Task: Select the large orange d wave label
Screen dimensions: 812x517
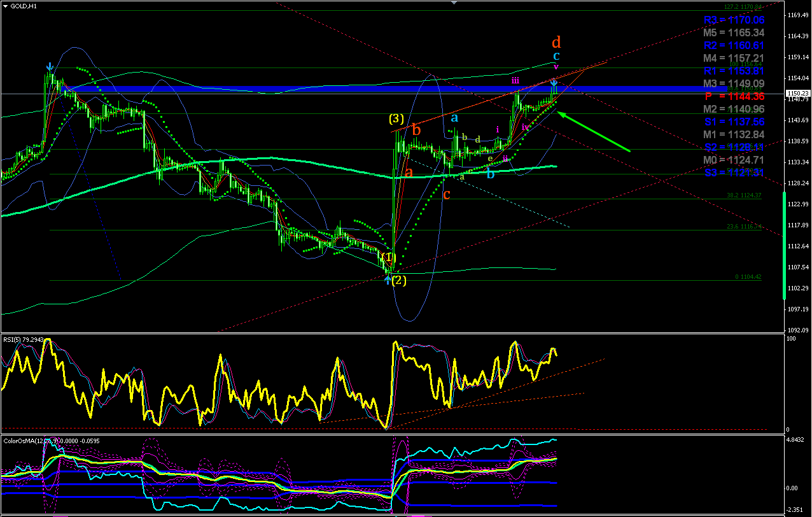Action: [x=556, y=43]
